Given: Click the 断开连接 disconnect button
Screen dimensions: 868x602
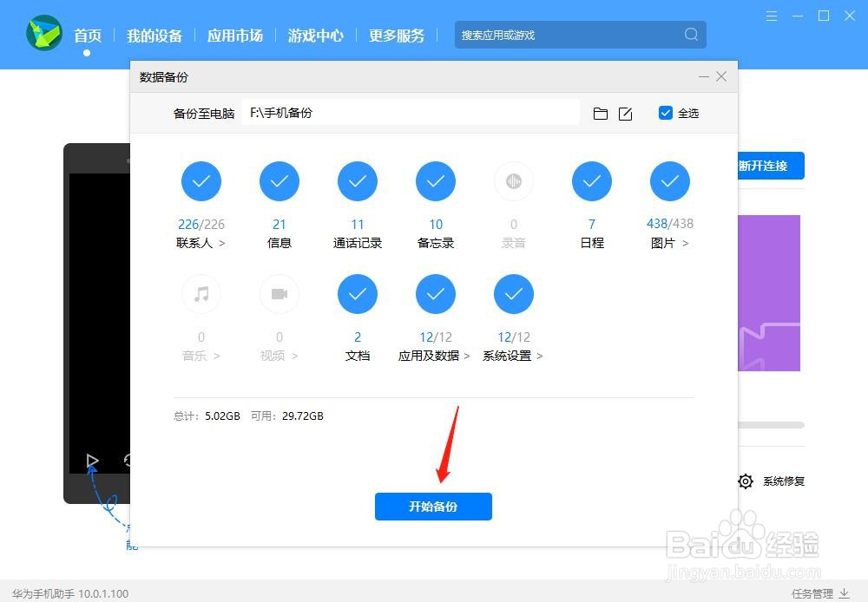Looking at the screenshot, I should pos(771,166).
